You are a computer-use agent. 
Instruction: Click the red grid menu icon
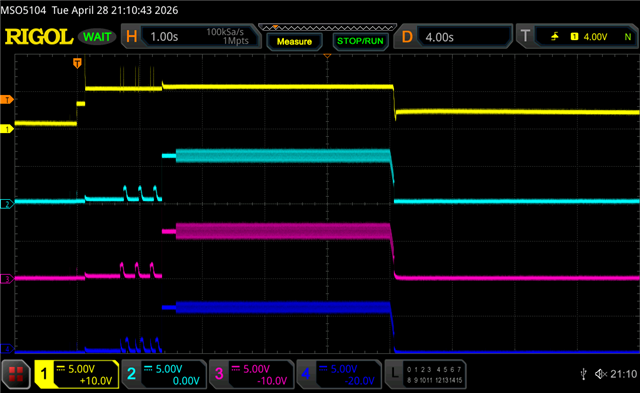pos(16,374)
